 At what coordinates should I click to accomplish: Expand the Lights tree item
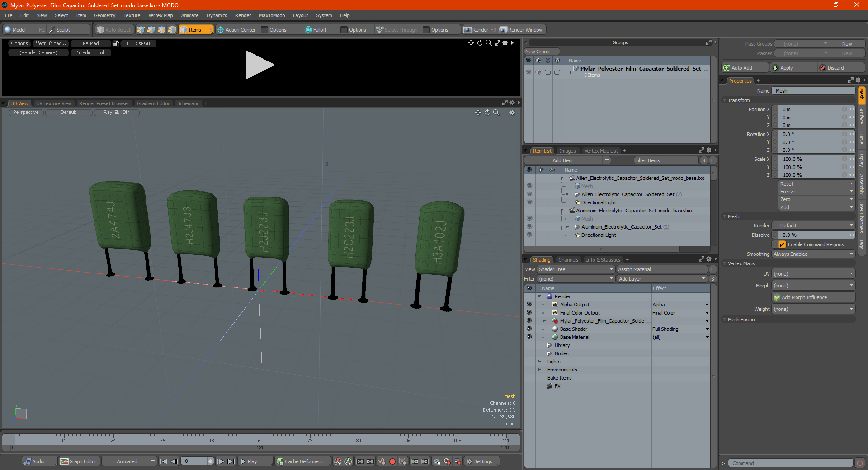coord(539,362)
